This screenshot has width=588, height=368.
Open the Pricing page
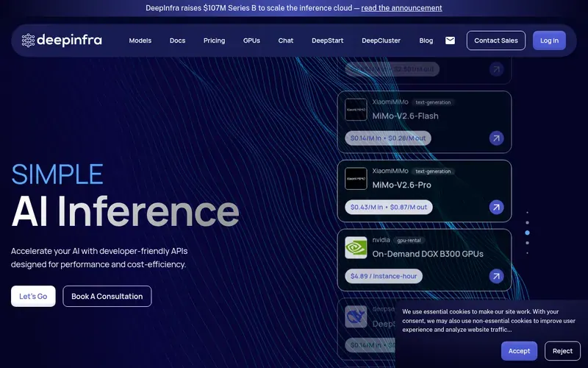tap(214, 40)
